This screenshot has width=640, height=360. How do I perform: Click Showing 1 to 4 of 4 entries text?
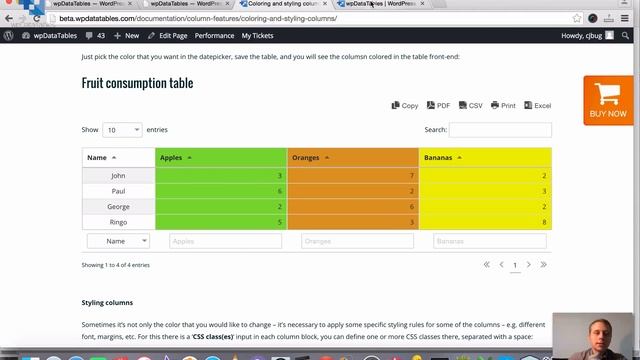pyautogui.click(x=116, y=265)
